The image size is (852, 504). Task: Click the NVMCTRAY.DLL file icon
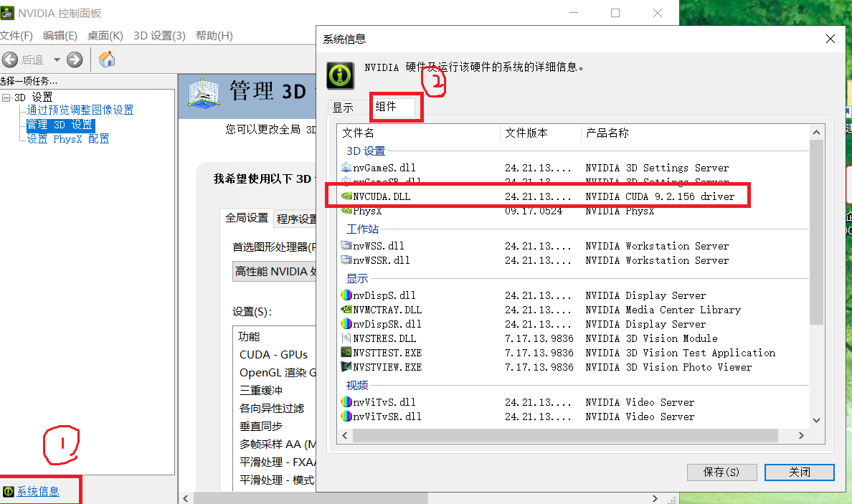tap(346, 310)
